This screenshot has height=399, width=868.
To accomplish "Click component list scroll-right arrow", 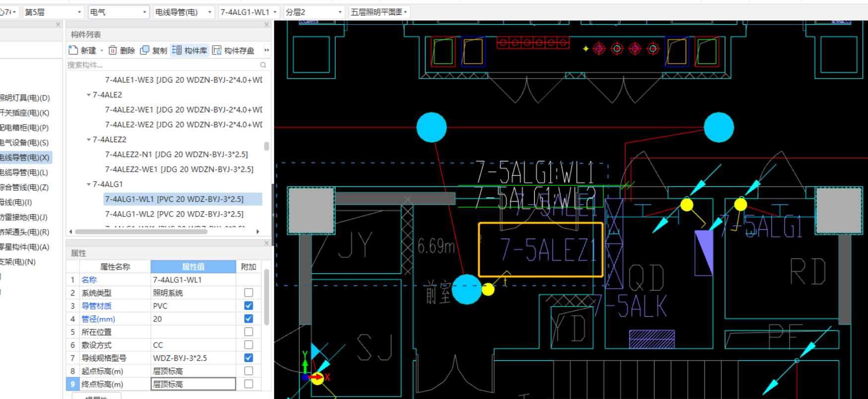I will pos(258,232).
